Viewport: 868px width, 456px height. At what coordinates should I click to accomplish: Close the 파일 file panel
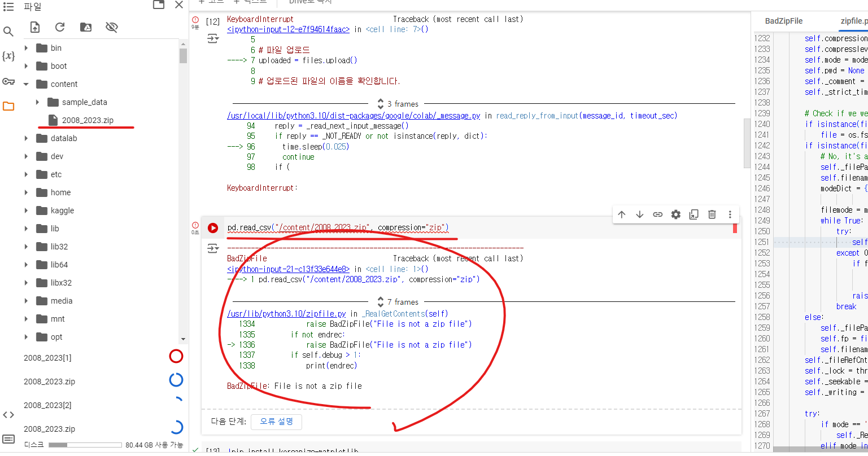click(x=179, y=5)
